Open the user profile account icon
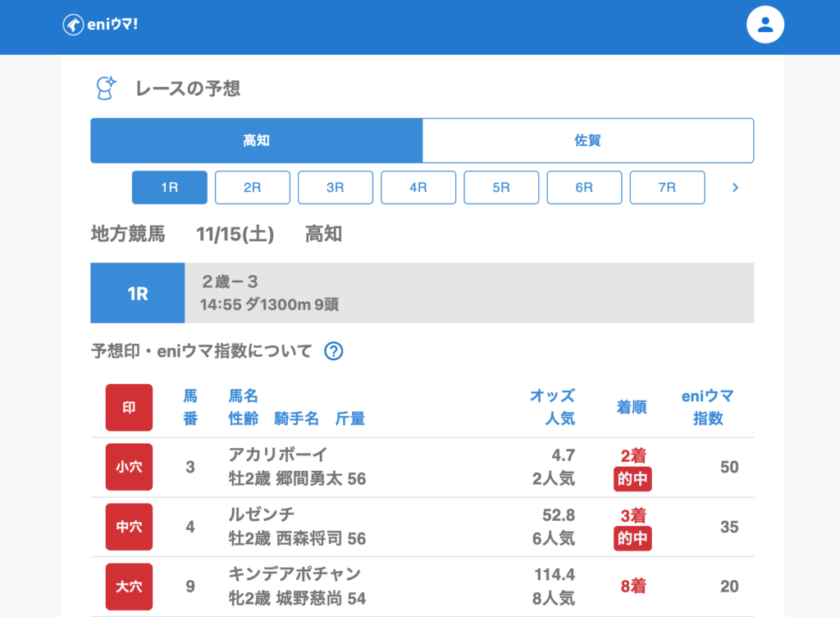The height and width of the screenshot is (617, 840). tap(765, 25)
